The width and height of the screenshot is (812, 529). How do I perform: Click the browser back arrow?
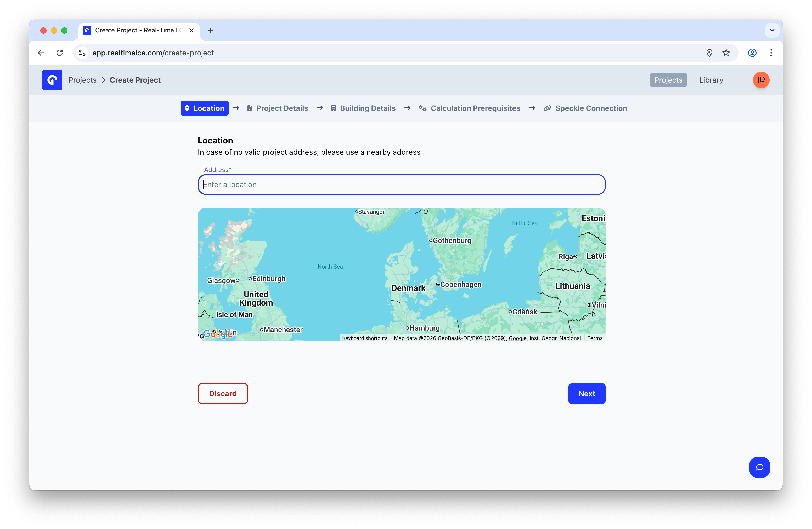click(x=41, y=53)
